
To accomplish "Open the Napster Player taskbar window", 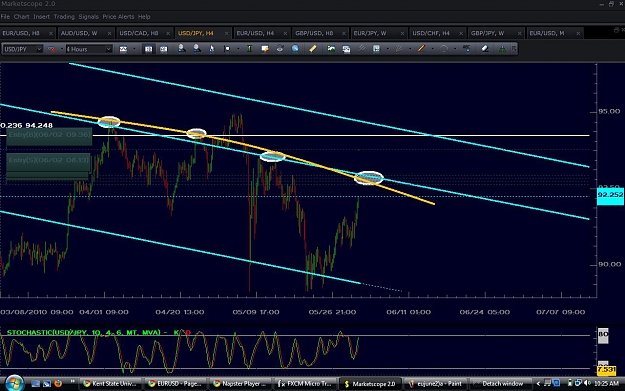I will click(x=240, y=384).
